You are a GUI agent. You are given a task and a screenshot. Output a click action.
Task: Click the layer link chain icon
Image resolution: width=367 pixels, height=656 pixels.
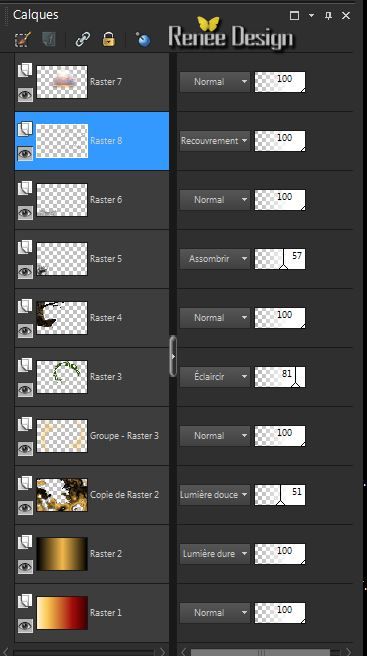pos(82,39)
